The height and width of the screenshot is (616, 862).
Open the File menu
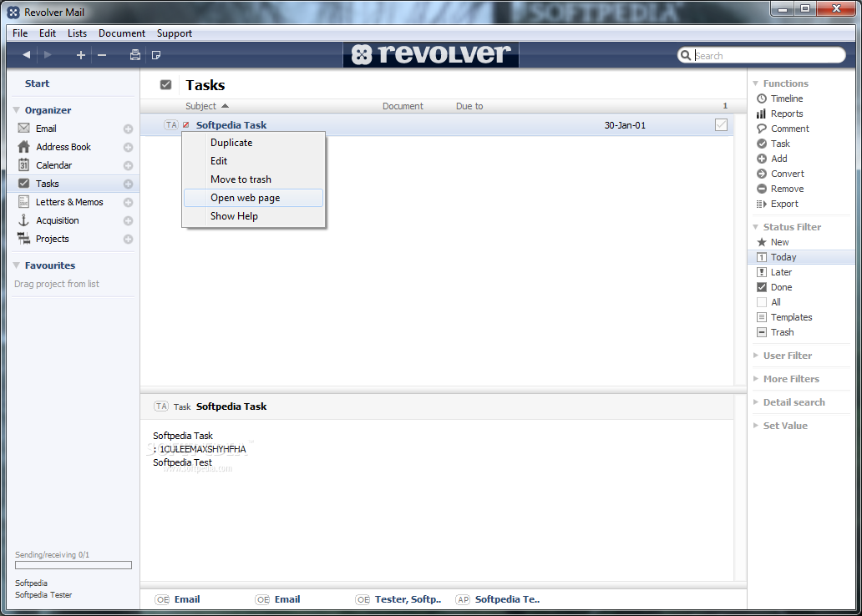(20, 33)
